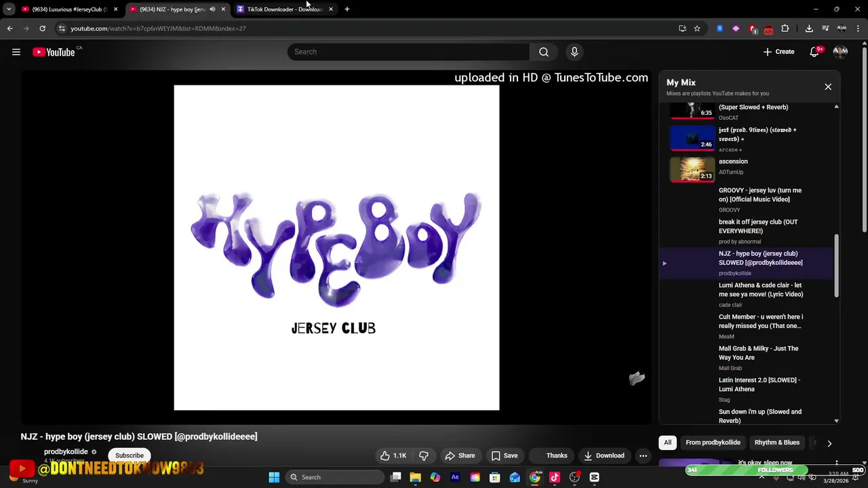The width and height of the screenshot is (868, 488).
Task: Open more actions ellipsis below video
Action: [x=644, y=455]
